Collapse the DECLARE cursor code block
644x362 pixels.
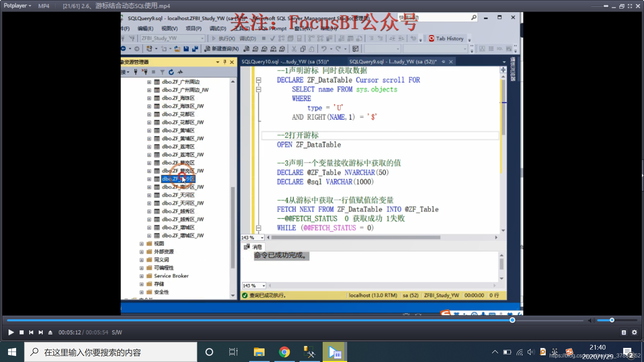click(259, 80)
